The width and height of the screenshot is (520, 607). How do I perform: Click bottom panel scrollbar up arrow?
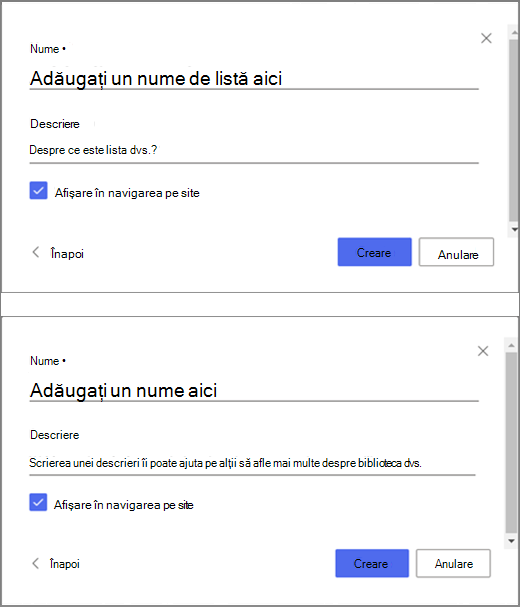tap(511, 345)
